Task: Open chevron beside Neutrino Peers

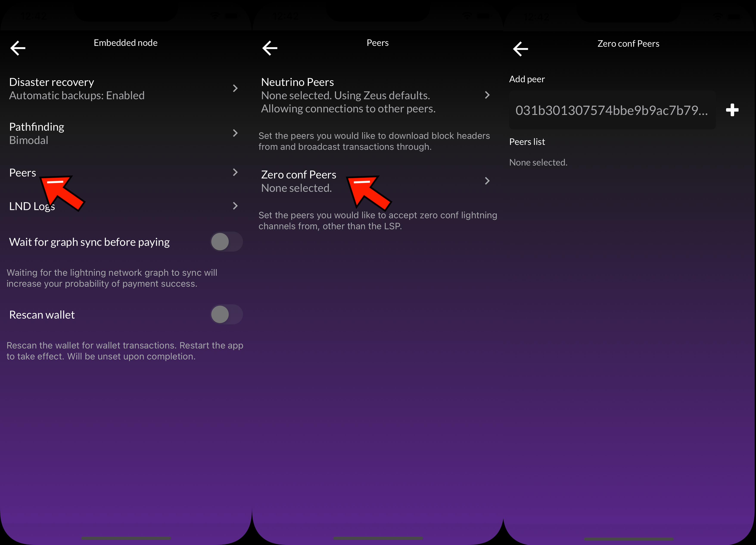Action: (487, 95)
